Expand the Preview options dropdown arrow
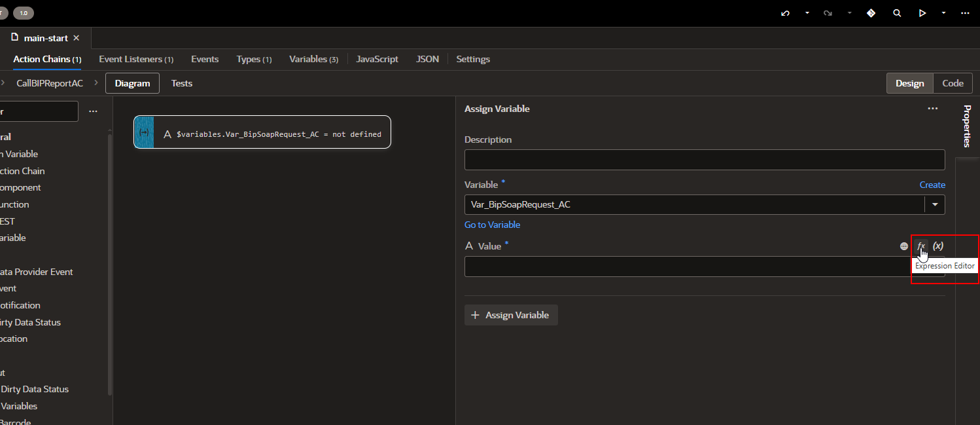980x425 pixels. tap(943, 13)
